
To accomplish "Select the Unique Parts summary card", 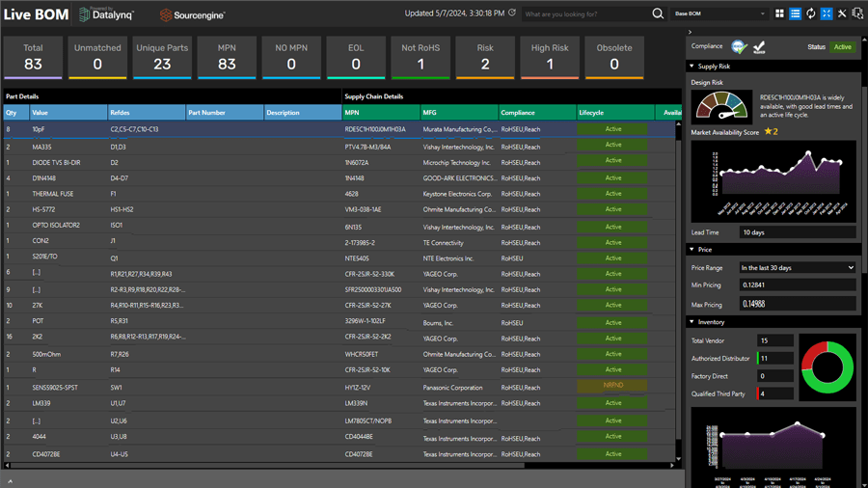I will [x=162, y=58].
